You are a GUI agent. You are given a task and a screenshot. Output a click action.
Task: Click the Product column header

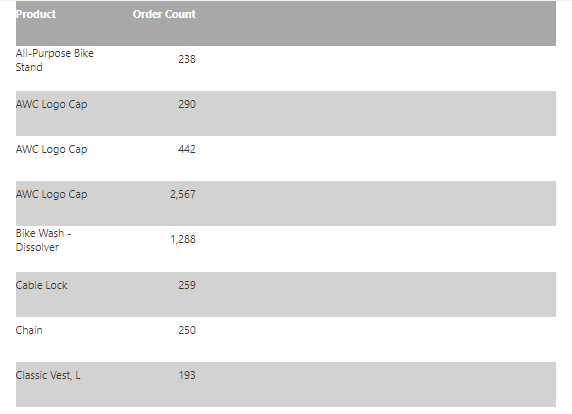36,14
